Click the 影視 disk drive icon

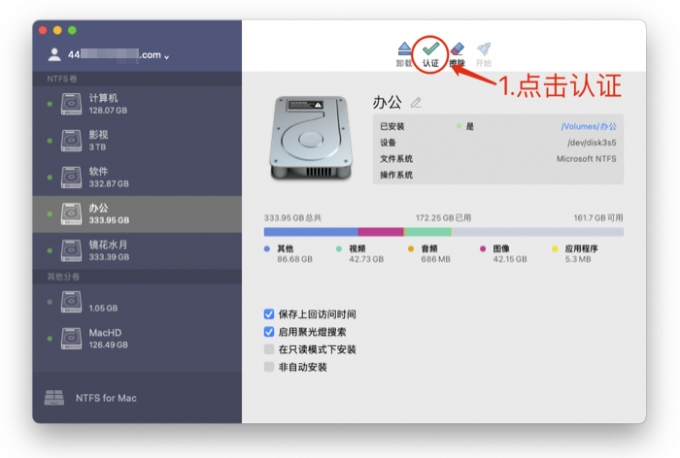pos(71,141)
